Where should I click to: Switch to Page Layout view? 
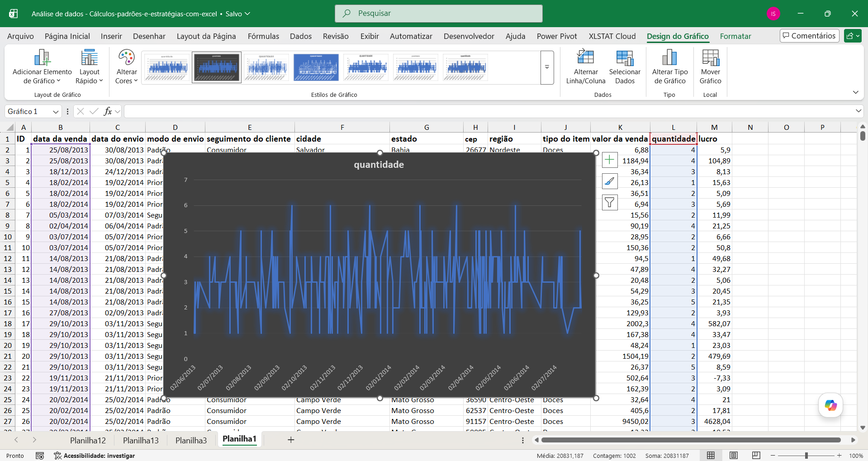click(x=734, y=456)
